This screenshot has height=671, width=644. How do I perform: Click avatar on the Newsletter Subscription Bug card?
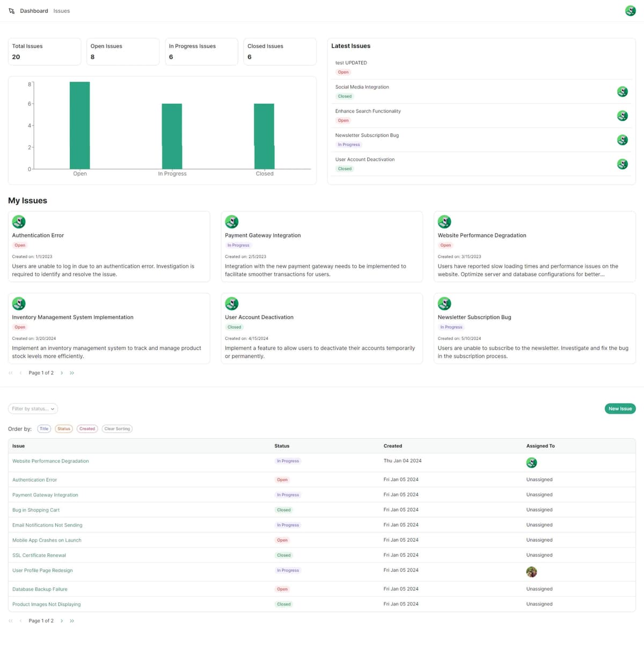point(444,304)
